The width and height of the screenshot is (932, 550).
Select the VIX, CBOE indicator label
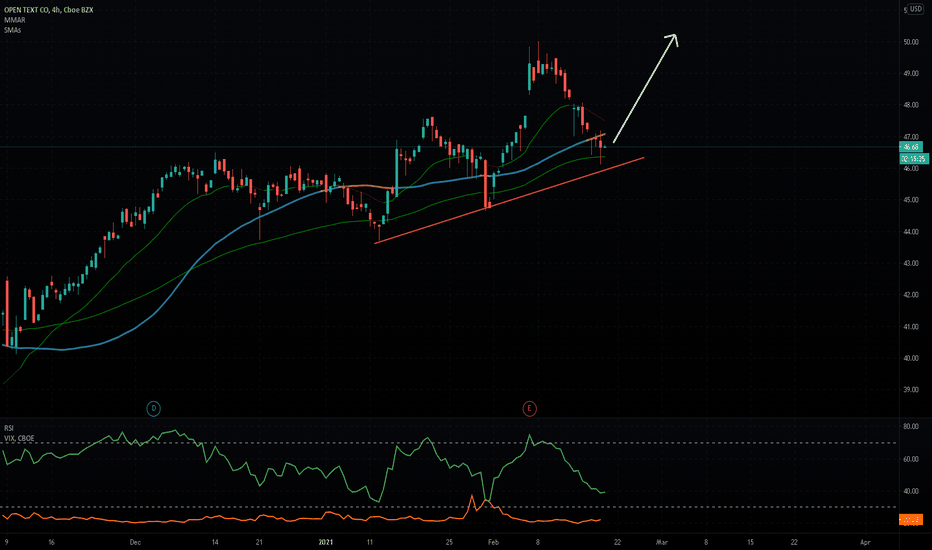[19, 438]
